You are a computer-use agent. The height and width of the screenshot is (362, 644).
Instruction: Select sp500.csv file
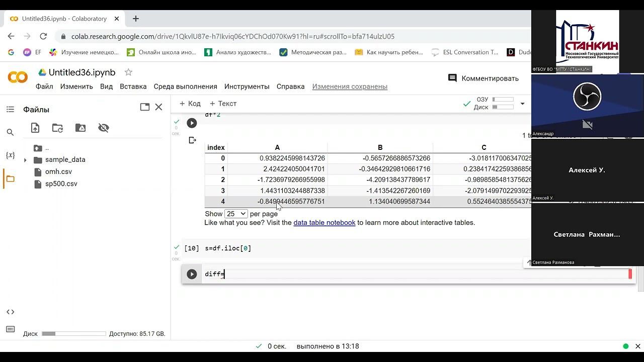61,184
